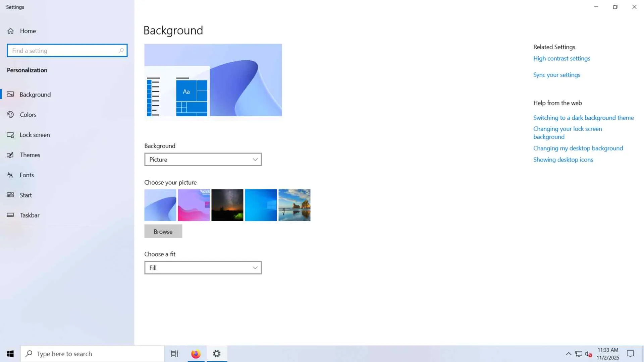Expand the Choose a fit dropdown

coord(203,268)
